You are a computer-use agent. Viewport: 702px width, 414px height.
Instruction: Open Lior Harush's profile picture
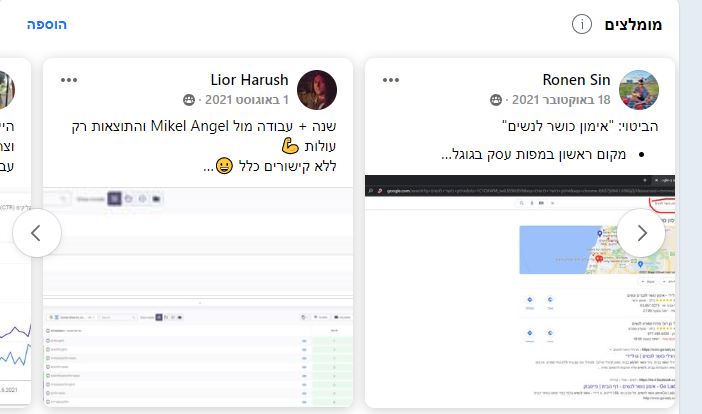[317, 90]
